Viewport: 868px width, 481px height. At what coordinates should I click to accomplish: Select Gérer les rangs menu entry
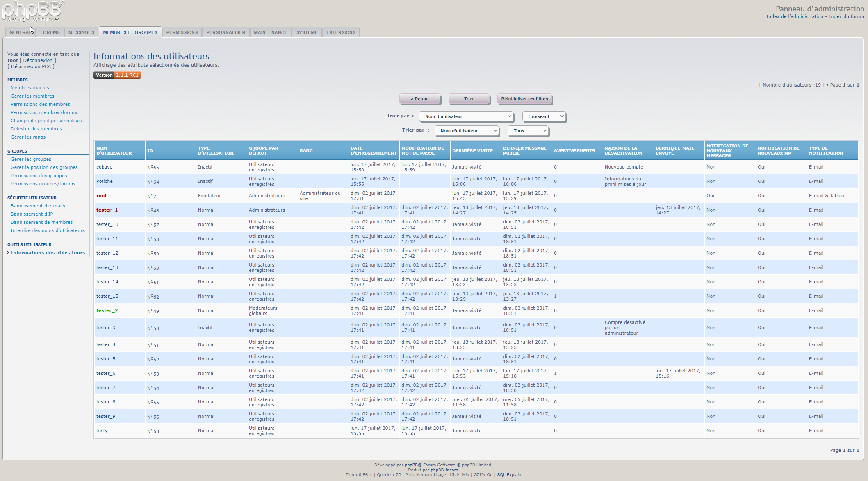[x=28, y=137]
